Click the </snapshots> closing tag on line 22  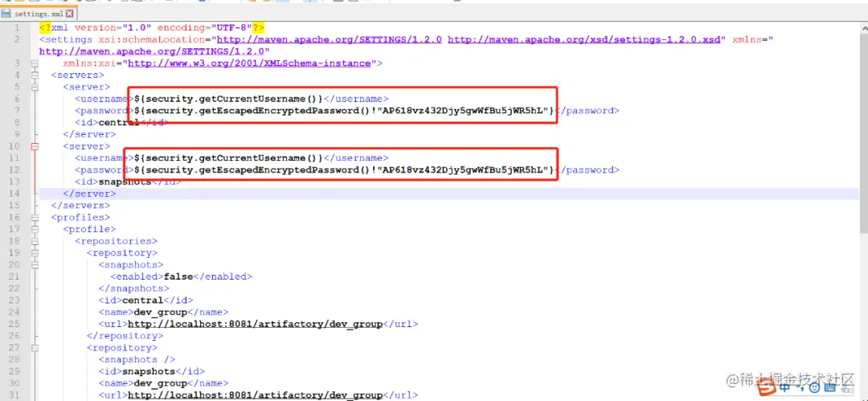pos(133,288)
